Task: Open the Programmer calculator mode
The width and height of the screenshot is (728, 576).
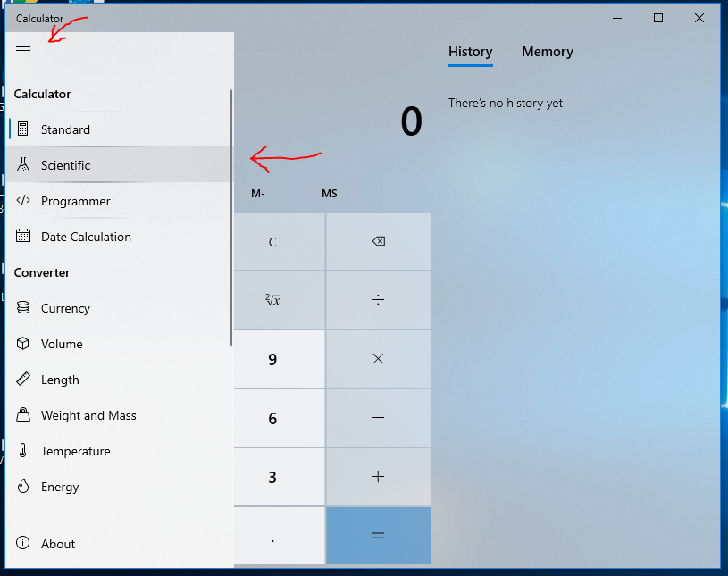Action: 119,201
